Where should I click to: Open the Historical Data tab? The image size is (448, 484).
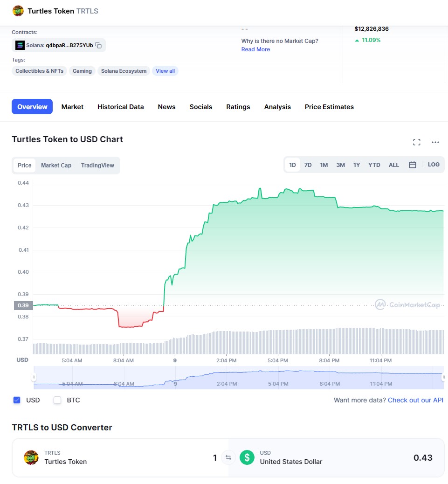coord(121,107)
